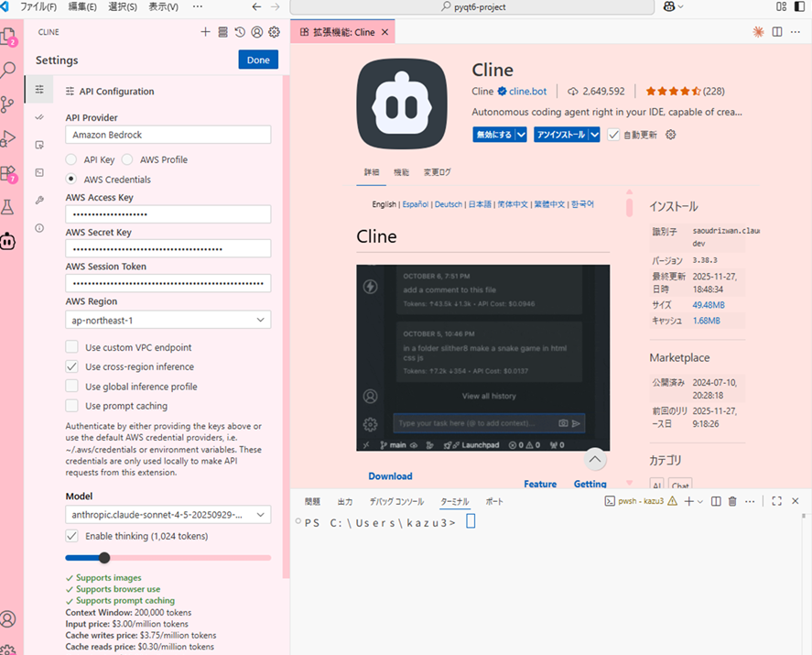Open Source Control view icon
The width and height of the screenshot is (812, 655).
click(7, 104)
